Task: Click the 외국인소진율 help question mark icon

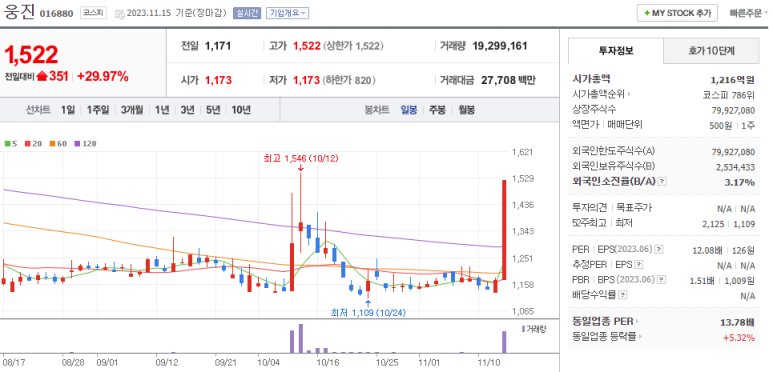Action: coord(662,181)
